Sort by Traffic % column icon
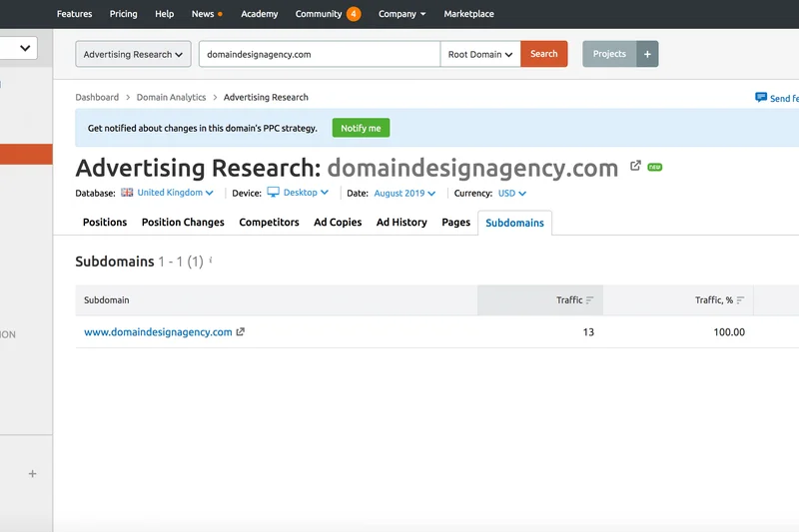The image size is (799, 532). tap(740, 300)
